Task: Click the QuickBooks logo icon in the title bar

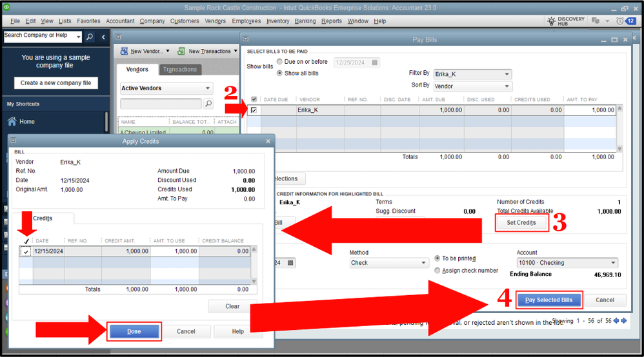Action: [x=6, y=7]
